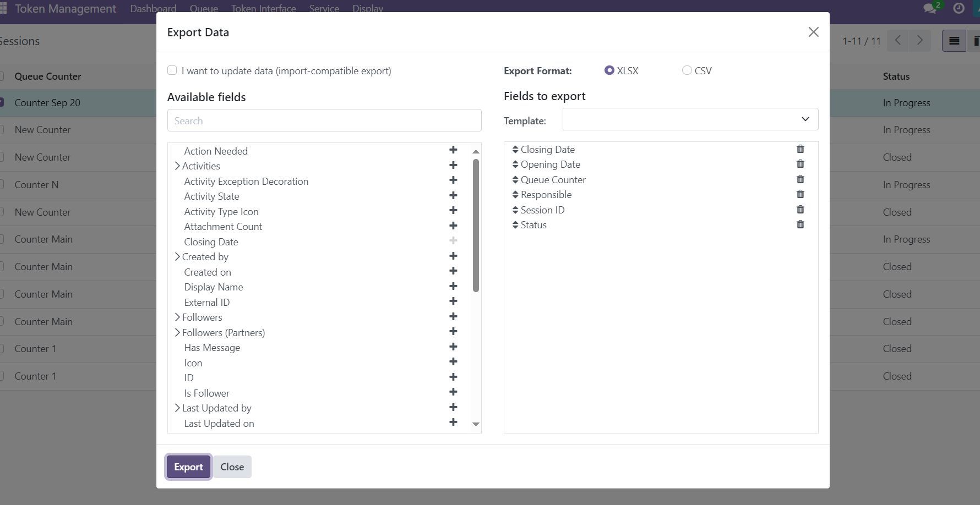Open the conversations message icon in navbar

pyautogui.click(x=929, y=8)
